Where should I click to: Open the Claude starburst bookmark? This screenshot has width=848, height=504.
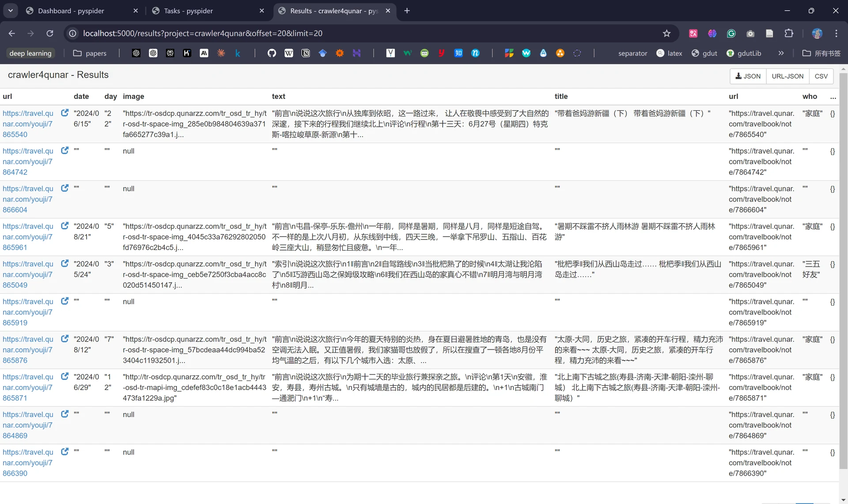click(221, 53)
